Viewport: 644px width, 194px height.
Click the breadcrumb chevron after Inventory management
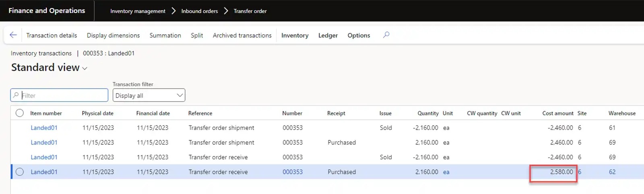click(x=173, y=11)
